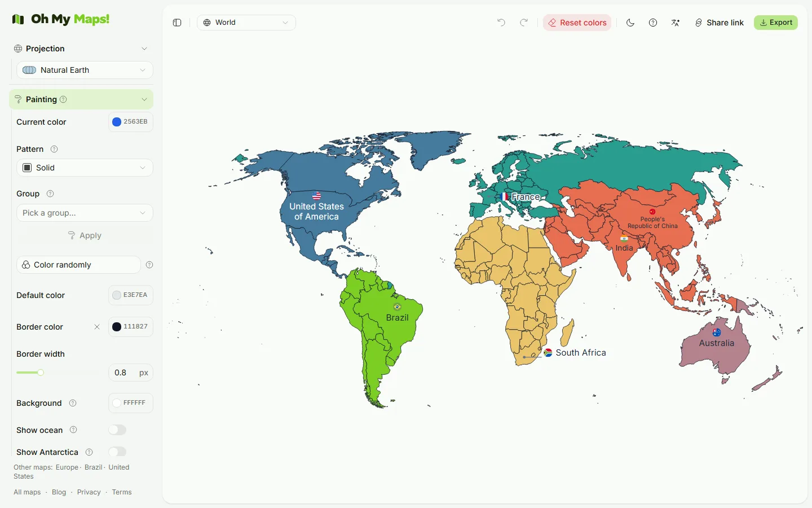Click the Border width slider handle
The image size is (812, 508).
click(x=41, y=373)
